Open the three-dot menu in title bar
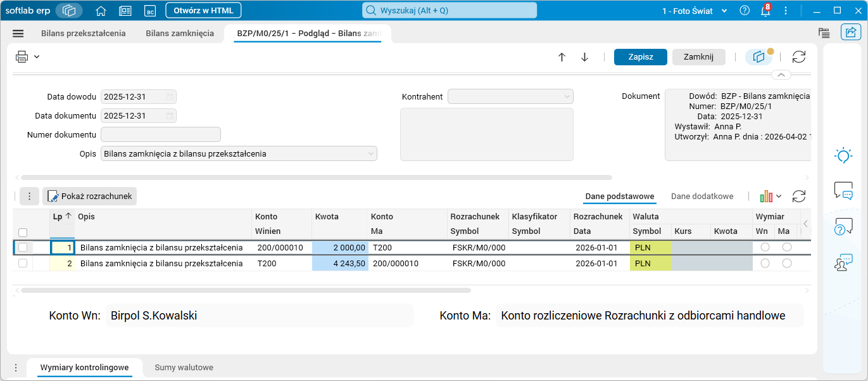The height and width of the screenshot is (381, 868). [786, 10]
